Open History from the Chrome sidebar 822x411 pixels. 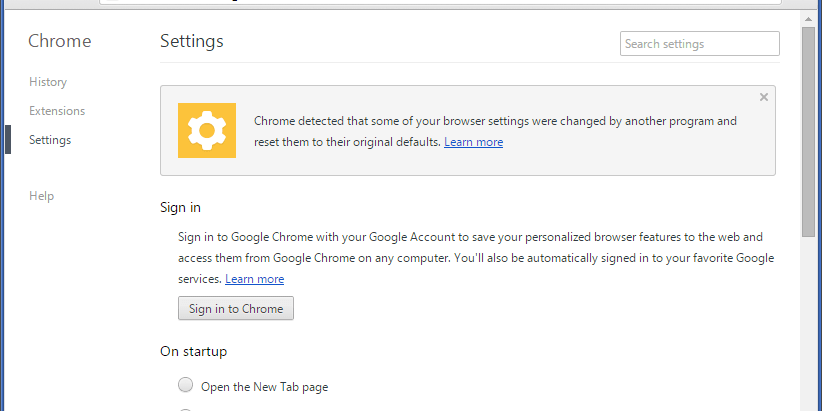(48, 82)
